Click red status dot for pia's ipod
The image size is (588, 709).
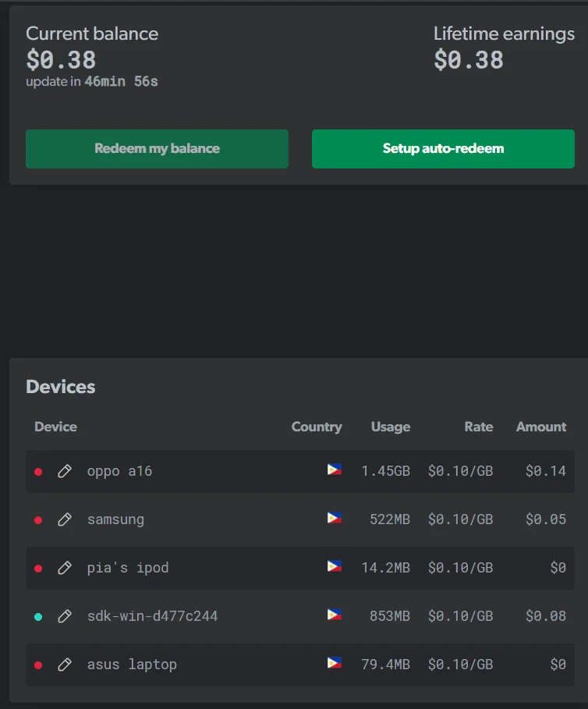click(x=38, y=569)
